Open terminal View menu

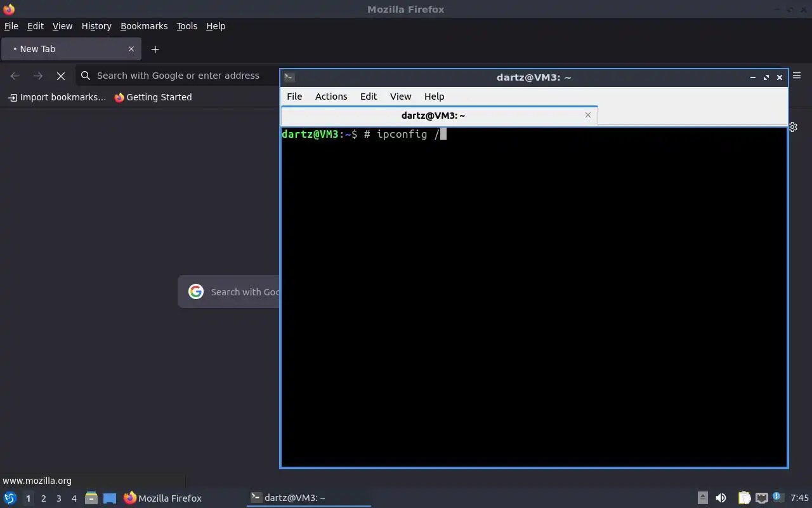(x=400, y=97)
